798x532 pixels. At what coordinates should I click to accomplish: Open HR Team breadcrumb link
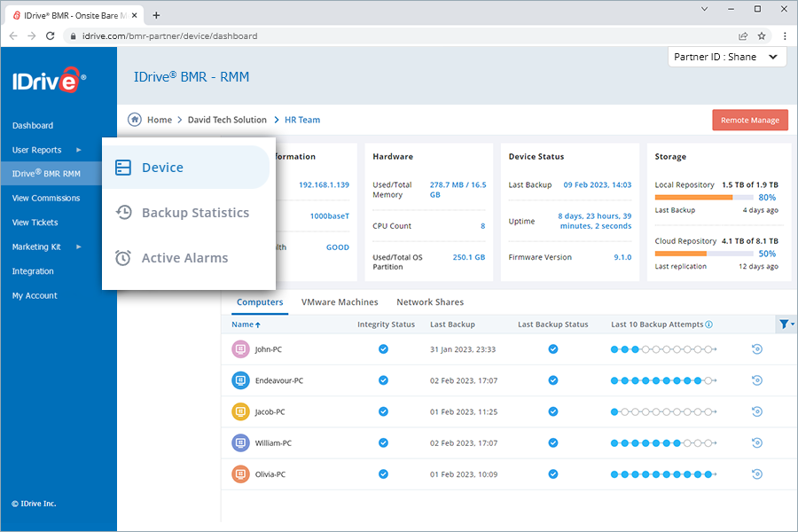point(302,120)
